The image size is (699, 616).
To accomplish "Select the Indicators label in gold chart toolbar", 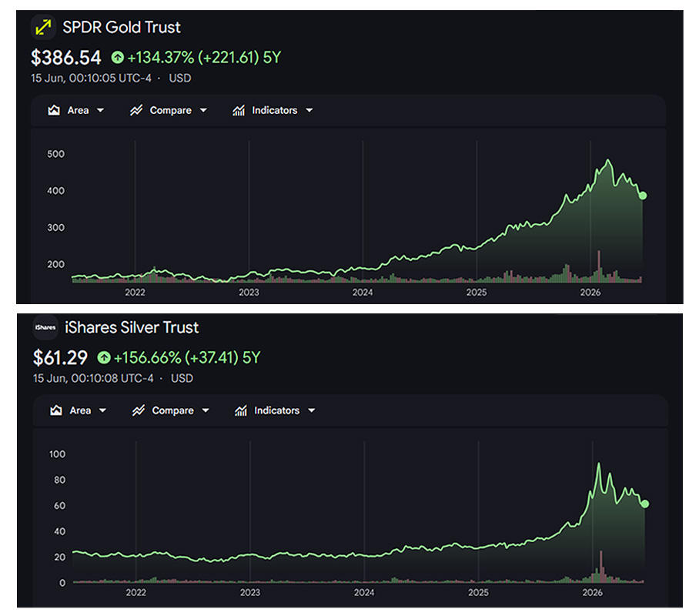I will click(x=275, y=110).
